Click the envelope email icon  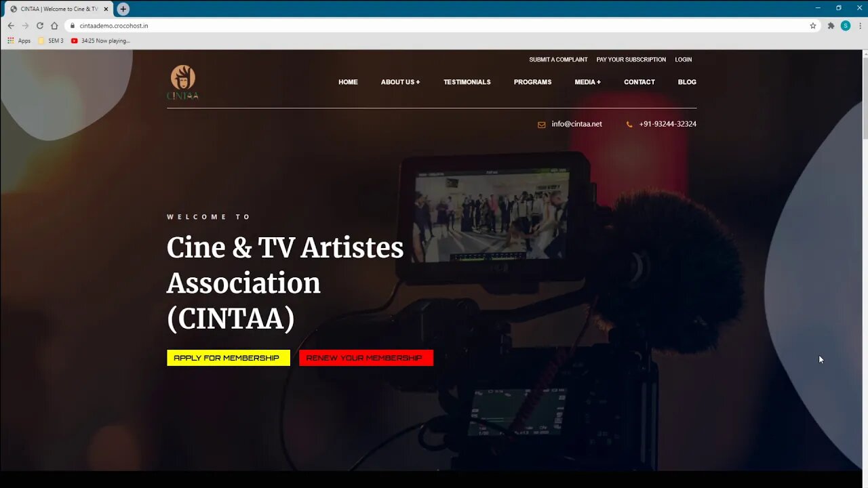click(541, 125)
